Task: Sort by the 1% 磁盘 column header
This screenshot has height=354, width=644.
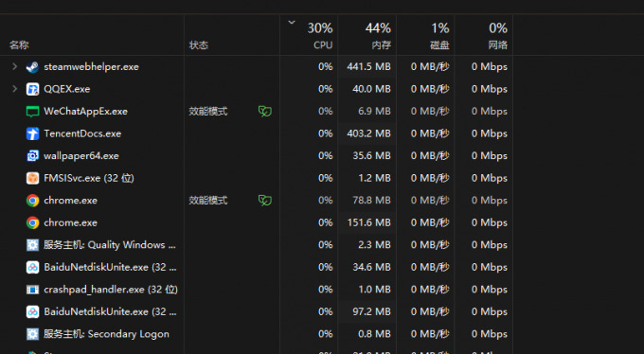Action: point(425,35)
